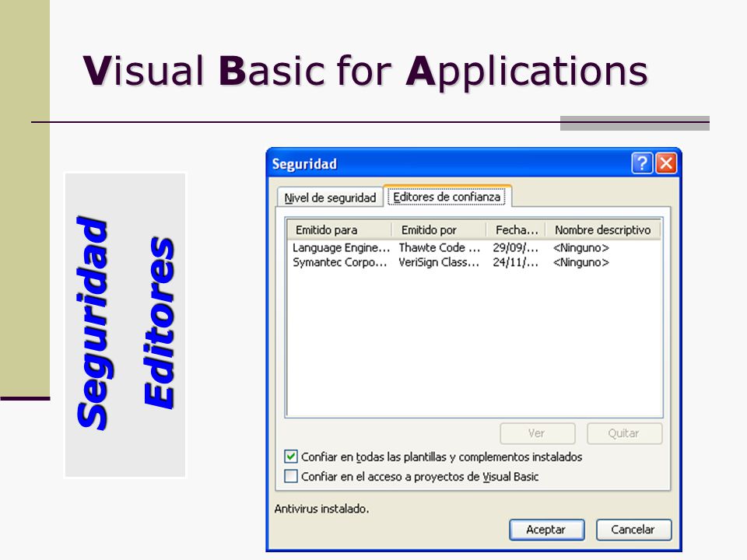The height and width of the screenshot is (560, 747).
Task: Click the 29/09 date cell
Action: point(515,247)
